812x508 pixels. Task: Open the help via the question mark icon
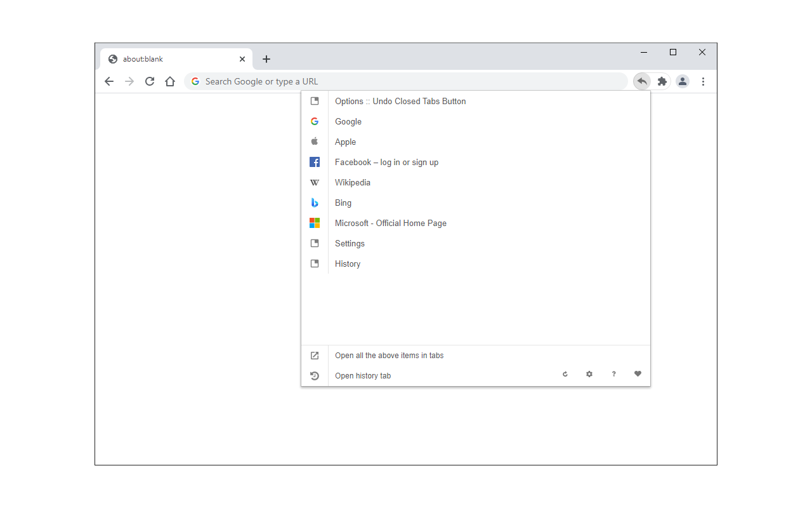tap(613, 374)
